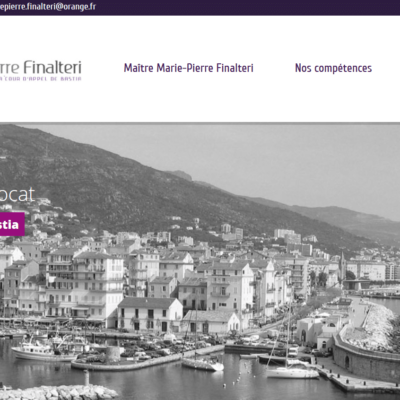Click the Finalteri logo wordmark
Screen dimensions: 400x400
pos(41,67)
